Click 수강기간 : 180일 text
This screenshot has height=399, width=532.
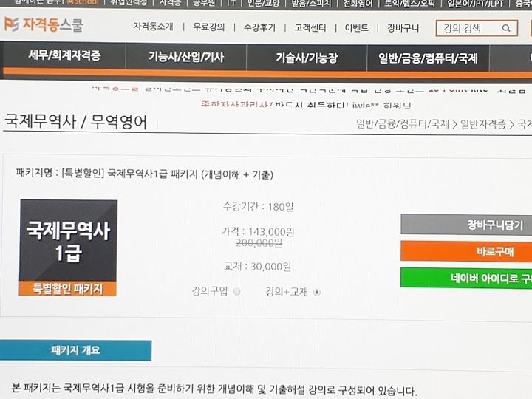point(258,207)
